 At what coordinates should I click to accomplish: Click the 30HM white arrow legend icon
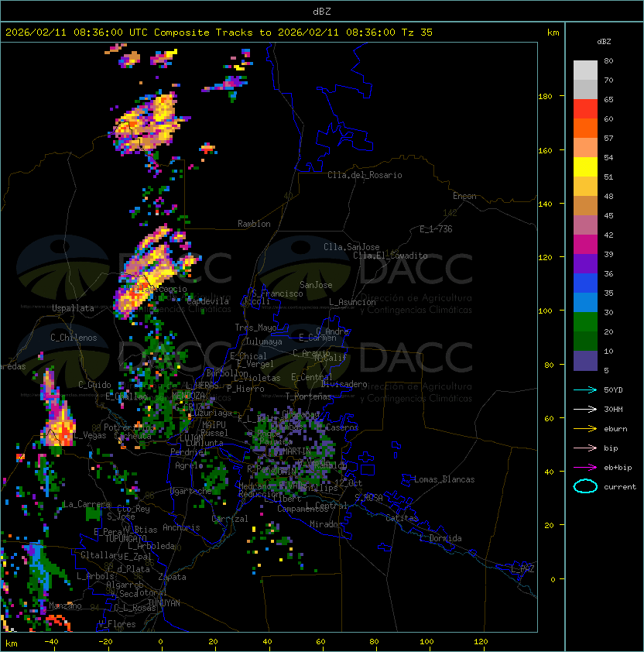(x=585, y=409)
